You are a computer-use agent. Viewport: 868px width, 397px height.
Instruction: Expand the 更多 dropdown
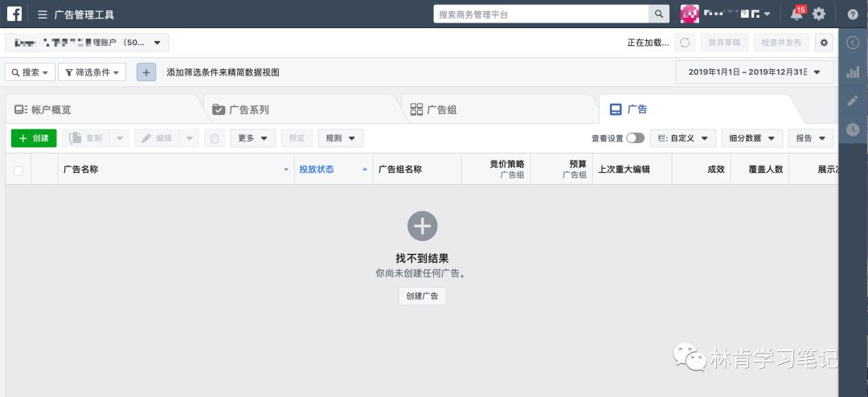(252, 138)
